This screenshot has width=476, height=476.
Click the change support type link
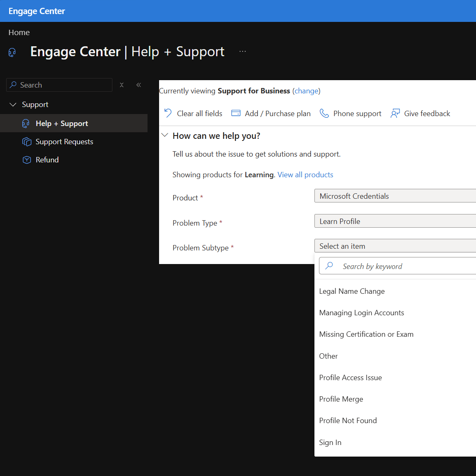306,91
